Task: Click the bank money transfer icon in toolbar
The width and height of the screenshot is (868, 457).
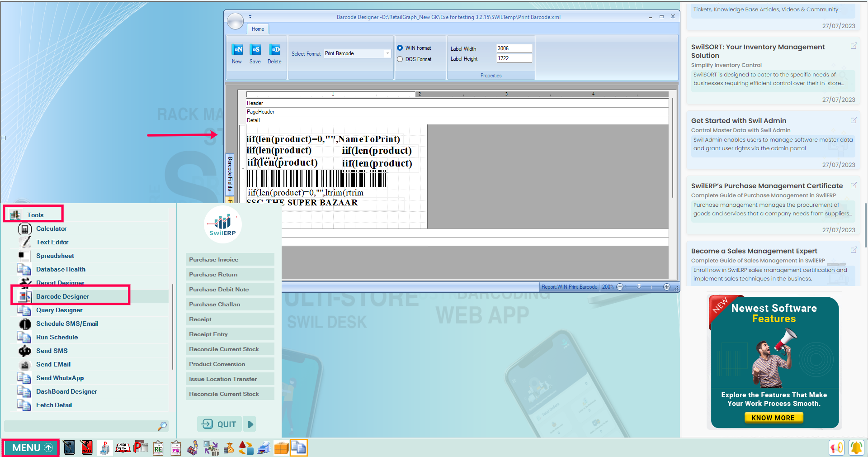Action: [211, 447]
